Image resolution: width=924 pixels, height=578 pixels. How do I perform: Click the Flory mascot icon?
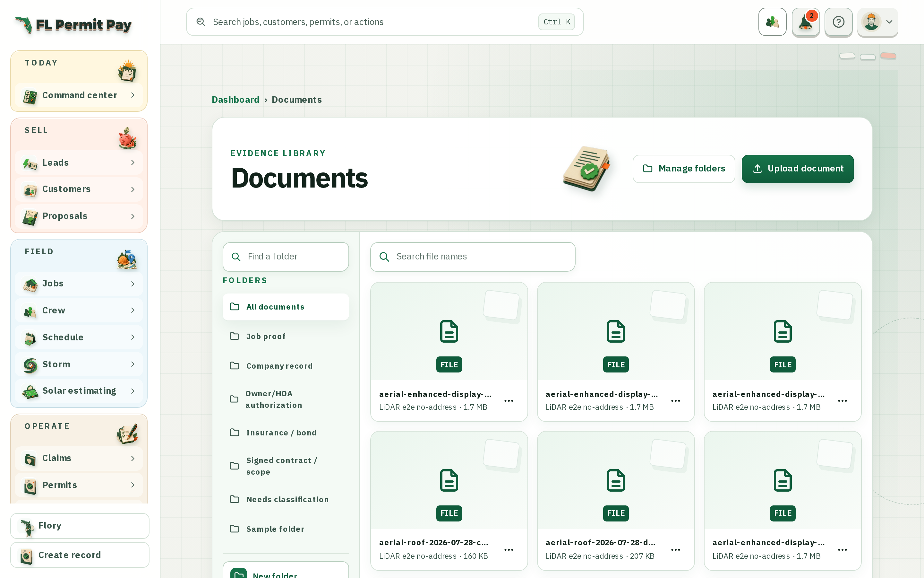[x=27, y=527]
